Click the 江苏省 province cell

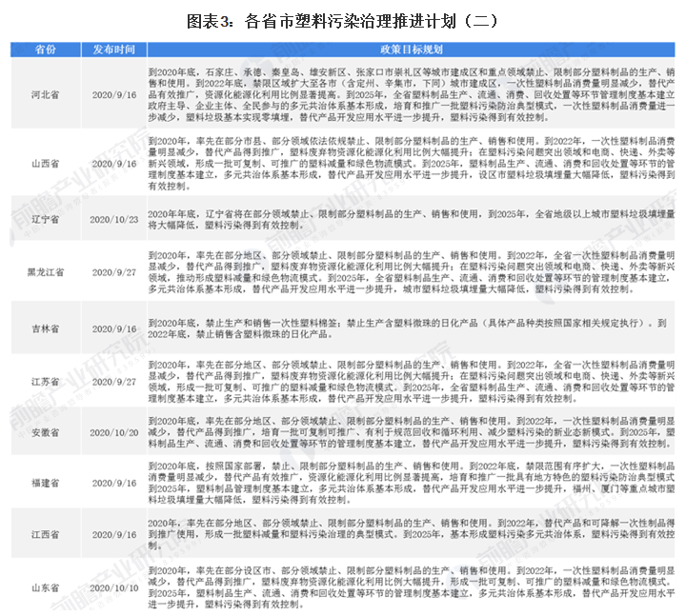click(46, 382)
